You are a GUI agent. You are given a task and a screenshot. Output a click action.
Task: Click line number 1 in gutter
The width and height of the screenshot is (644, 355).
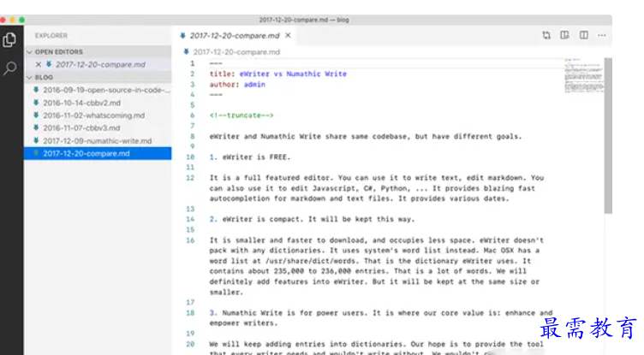(x=192, y=63)
